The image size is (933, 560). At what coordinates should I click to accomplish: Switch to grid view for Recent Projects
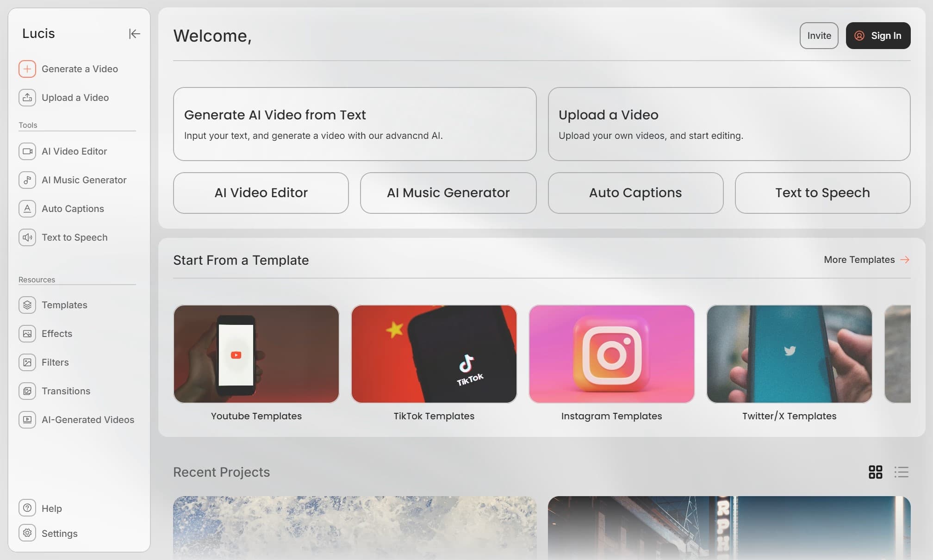tap(876, 472)
